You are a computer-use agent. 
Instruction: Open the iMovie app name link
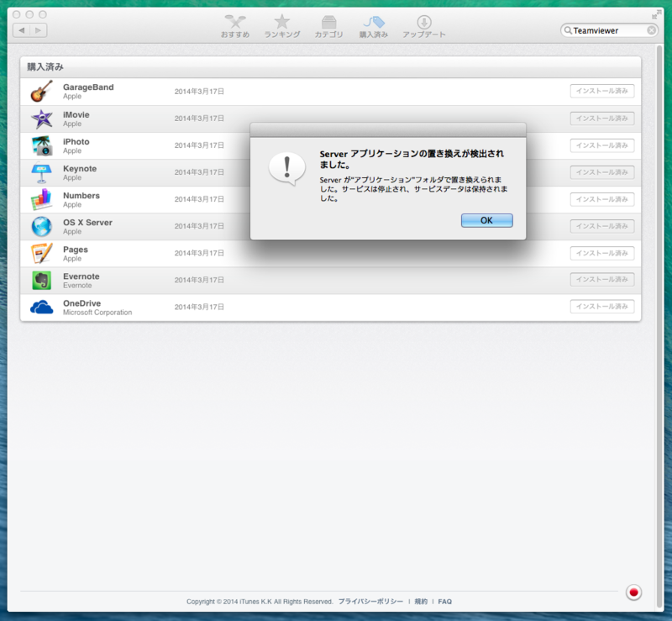76,114
